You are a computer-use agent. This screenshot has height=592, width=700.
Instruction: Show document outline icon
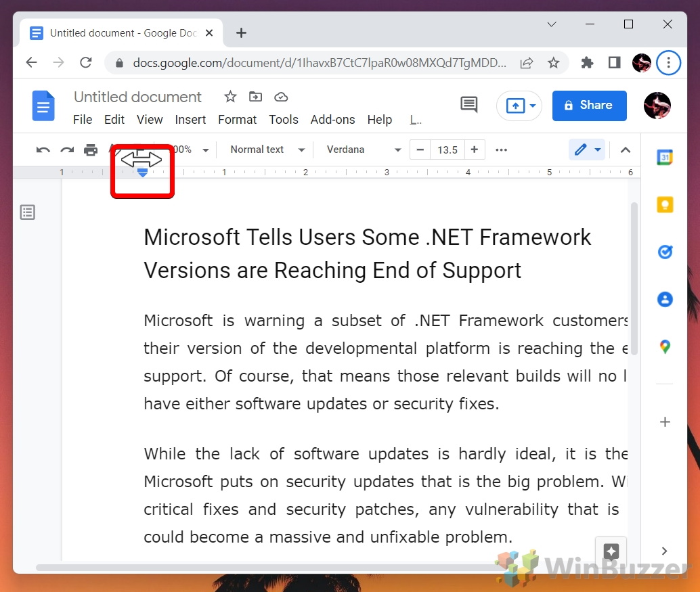coord(28,212)
